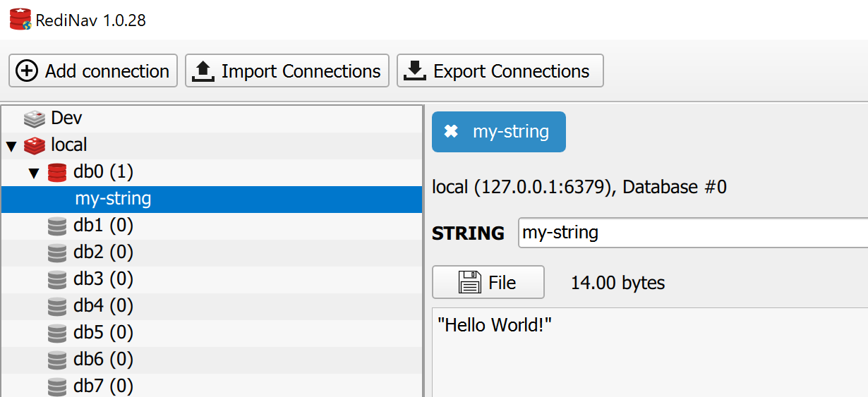Collapse the local connection tree arrow
Image resolution: width=868 pixels, height=397 pixels.
pos(11,146)
